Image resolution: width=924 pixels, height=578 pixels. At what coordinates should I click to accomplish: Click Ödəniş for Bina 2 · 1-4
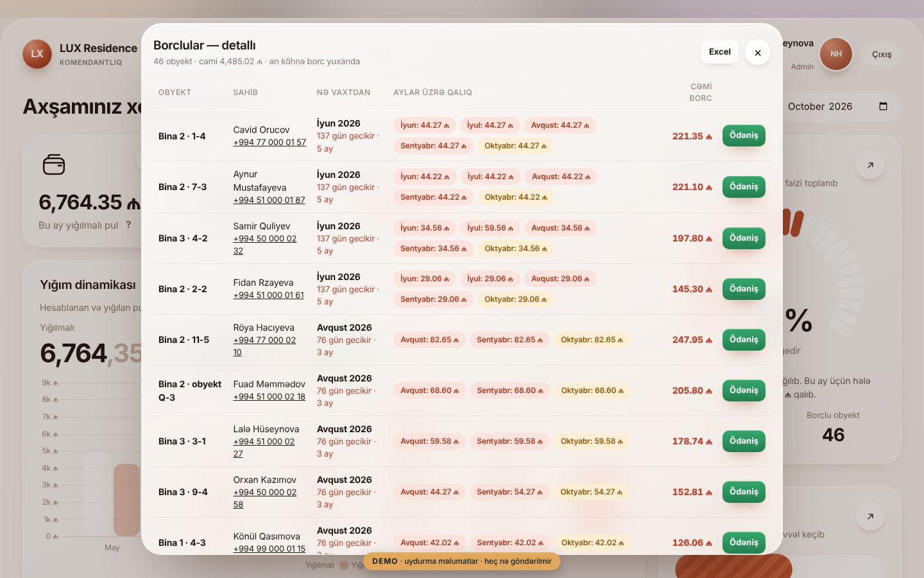[x=744, y=136]
